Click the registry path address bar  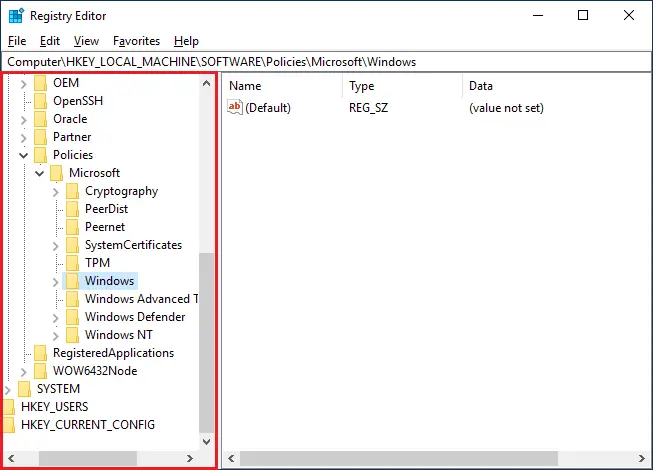tap(326, 62)
